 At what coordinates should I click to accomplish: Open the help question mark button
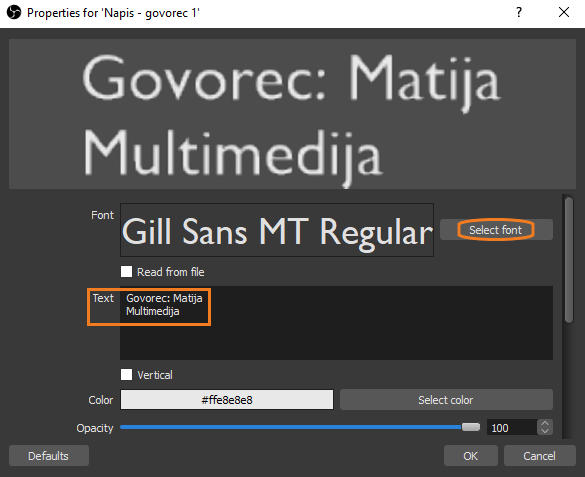click(519, 13)
